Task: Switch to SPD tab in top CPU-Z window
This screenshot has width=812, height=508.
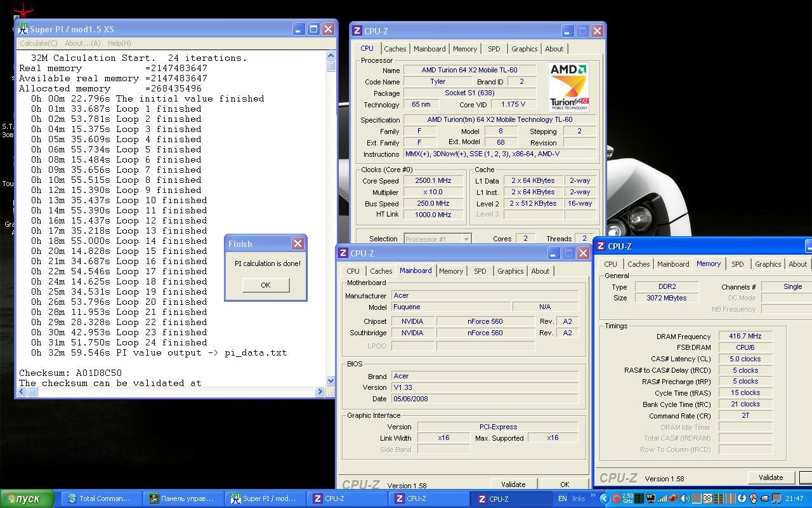Action: tap(494, 49)
